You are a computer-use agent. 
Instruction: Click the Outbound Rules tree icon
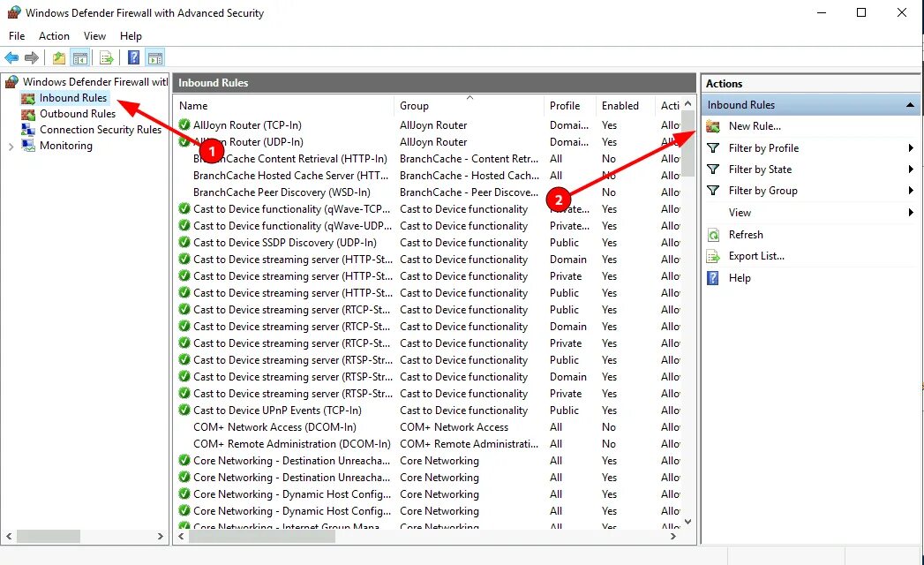(x=27, y=114)
